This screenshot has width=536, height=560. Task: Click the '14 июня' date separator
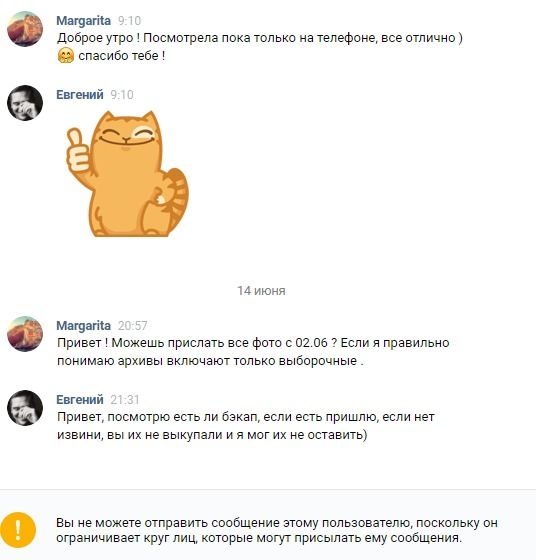[261, 291]
